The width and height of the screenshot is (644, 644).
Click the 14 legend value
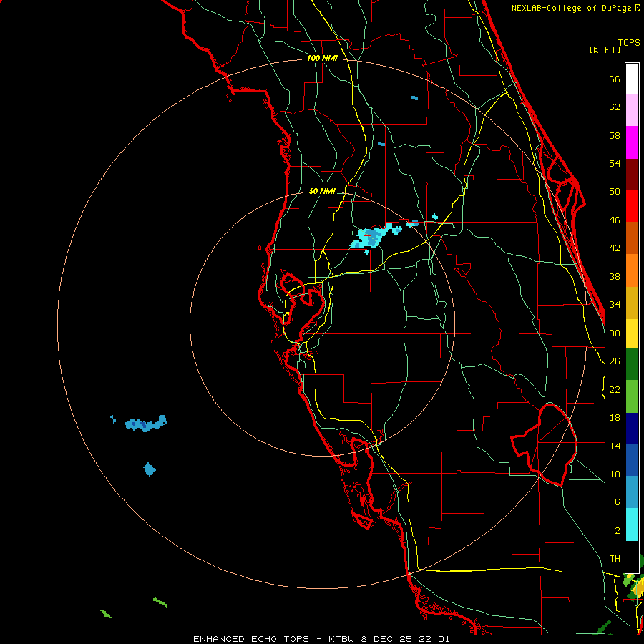[x=615, y=446]
